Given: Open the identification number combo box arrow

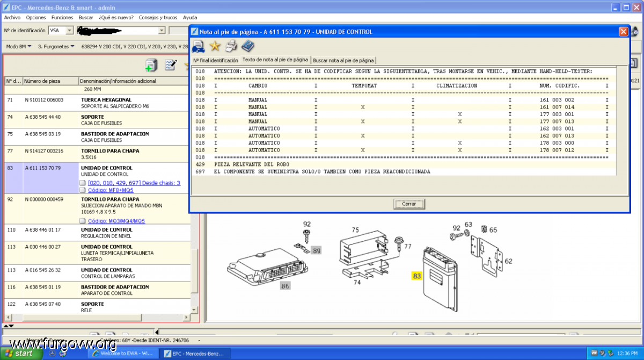Looking at the screenshot, I should click(x=162, y=31).
